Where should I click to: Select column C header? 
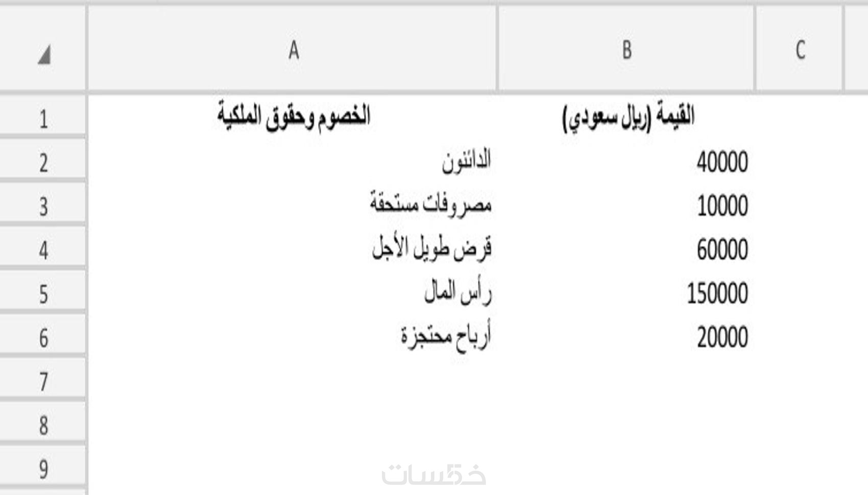point(800,50)
